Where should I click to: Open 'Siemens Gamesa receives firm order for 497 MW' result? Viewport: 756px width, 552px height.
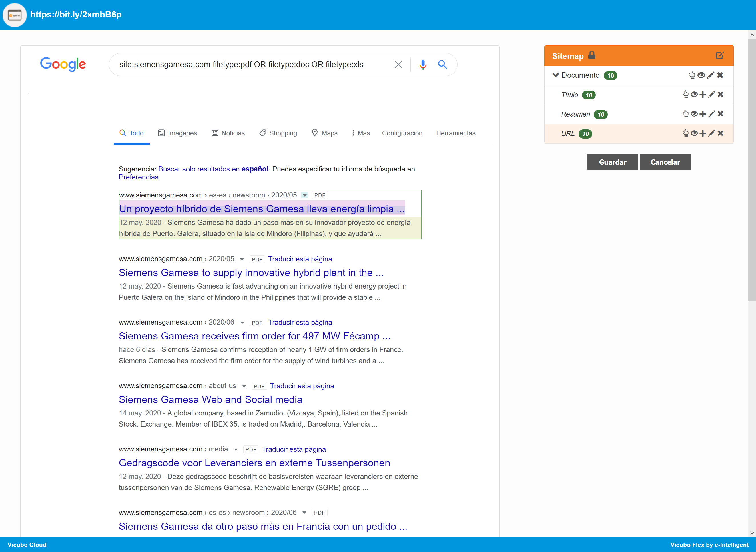[x=255, y=336]
